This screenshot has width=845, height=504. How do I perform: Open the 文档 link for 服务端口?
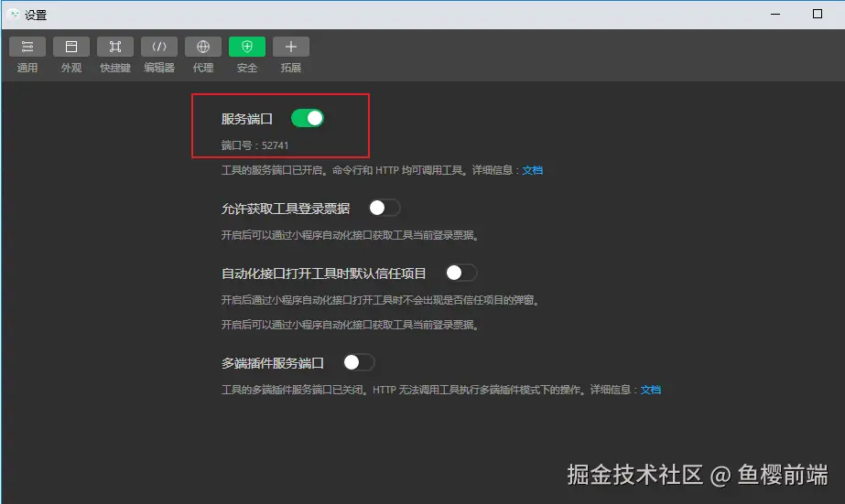(x=533, y=170)
